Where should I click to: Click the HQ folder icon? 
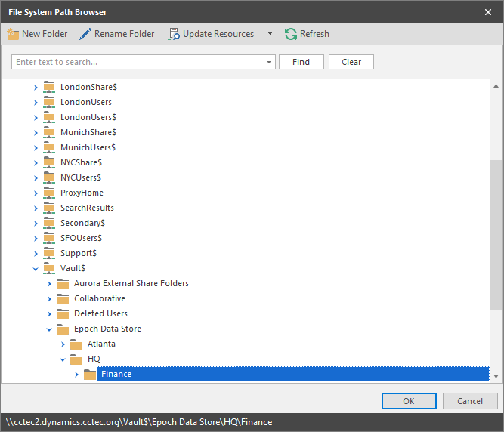tap(76, 359)
